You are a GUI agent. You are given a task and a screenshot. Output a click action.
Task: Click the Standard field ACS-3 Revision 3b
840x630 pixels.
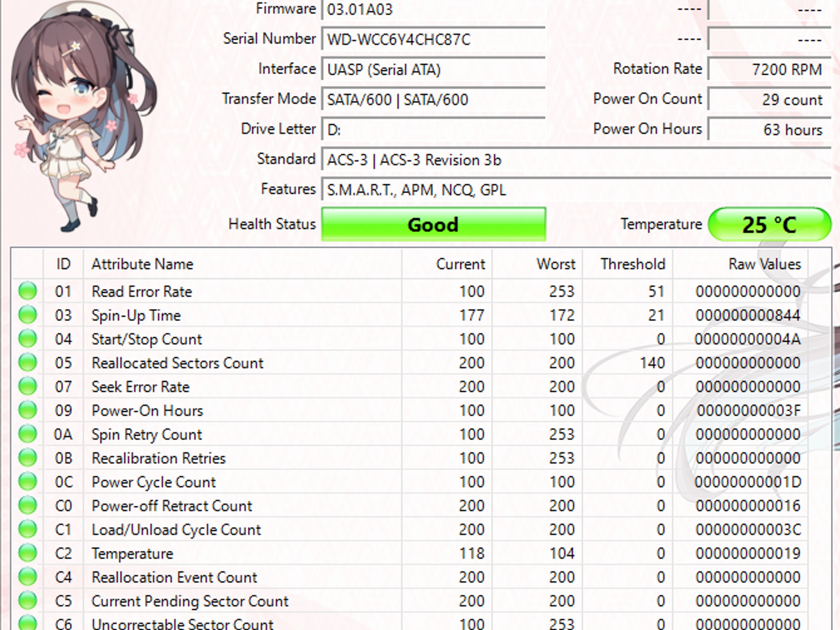[x=576, y=160]
